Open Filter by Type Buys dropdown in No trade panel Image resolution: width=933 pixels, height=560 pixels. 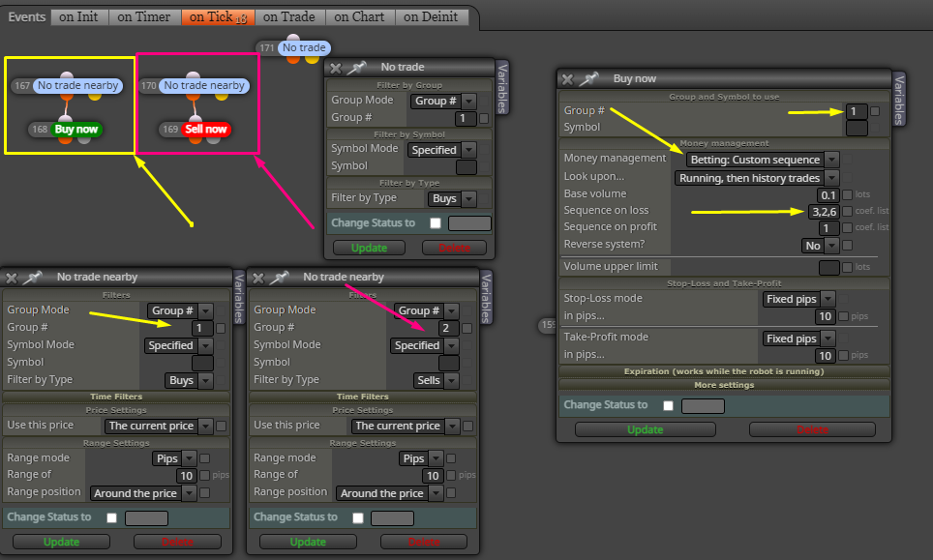point(452,198)
